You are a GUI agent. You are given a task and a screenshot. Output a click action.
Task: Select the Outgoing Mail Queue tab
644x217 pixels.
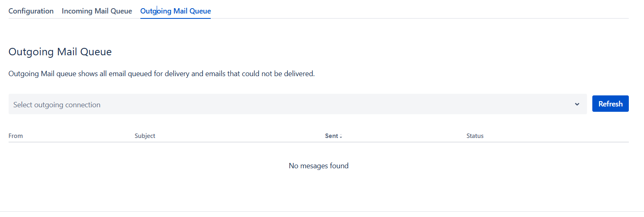[176, 11]
